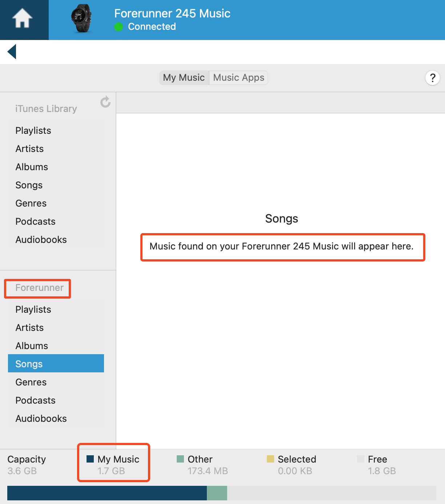Click the green Connected status indicator
The height and width of the screenshot is (504, 445).
(x=119, y=27)
